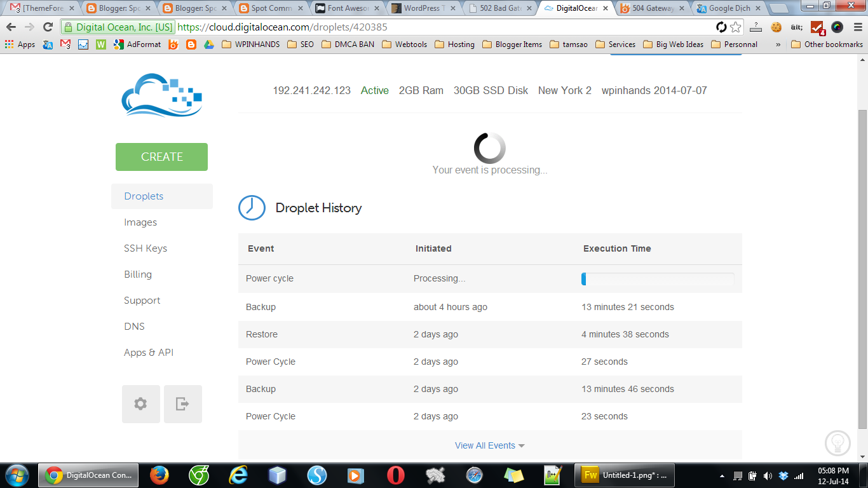
Task: Click taskbar clock showing 05:08 PM
Action: pyautogui.click(x=833, y=476)
